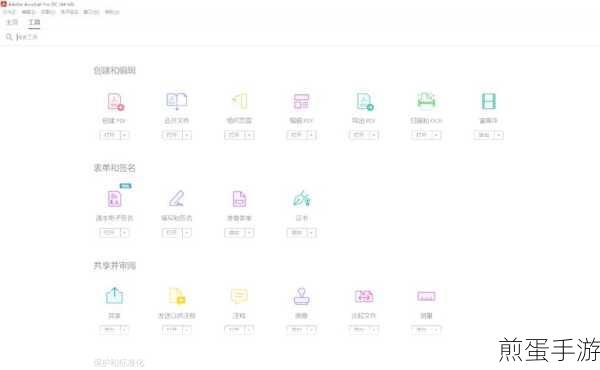The height and width of the screenshot is (370, 600).
Task: Open the Create PDF tool icon
Action: point(115,102)
